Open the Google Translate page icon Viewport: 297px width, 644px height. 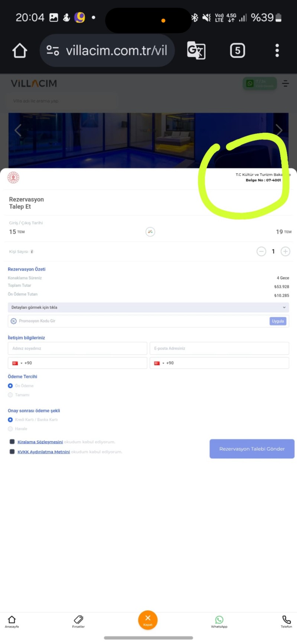pos(196,51)
